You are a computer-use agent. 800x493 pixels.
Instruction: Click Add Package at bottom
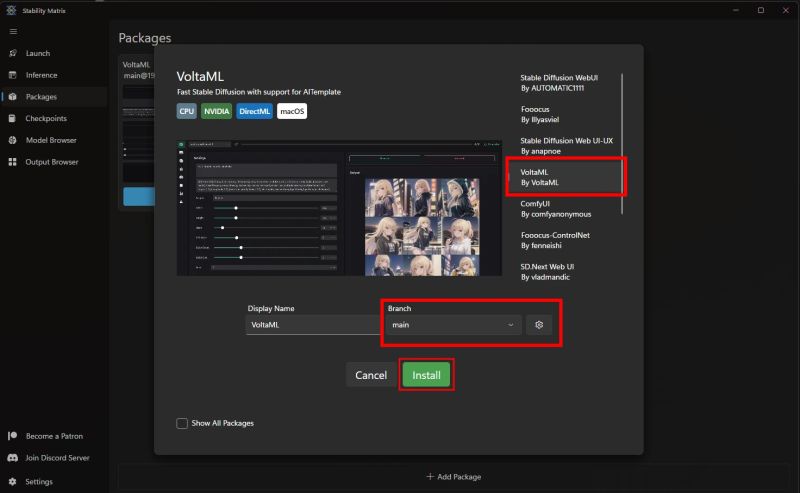pyautogui.click(x=454, y=476)
